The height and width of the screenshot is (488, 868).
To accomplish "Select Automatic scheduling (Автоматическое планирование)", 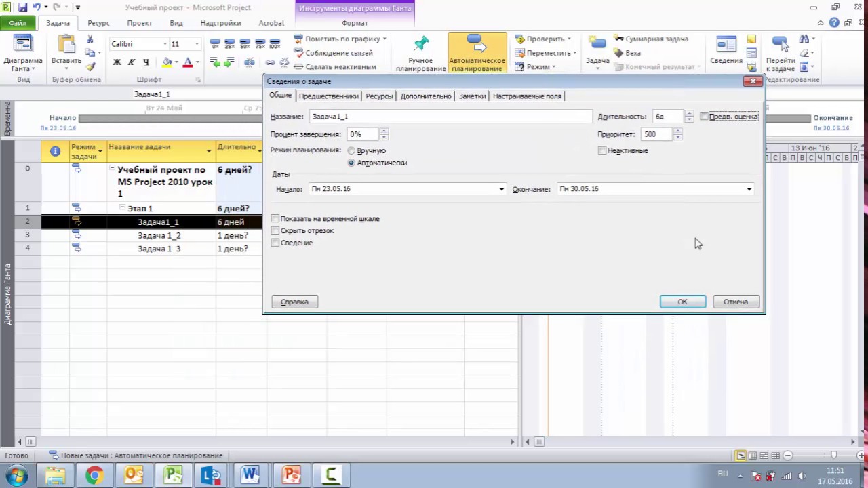I will (x=477, y=53).
